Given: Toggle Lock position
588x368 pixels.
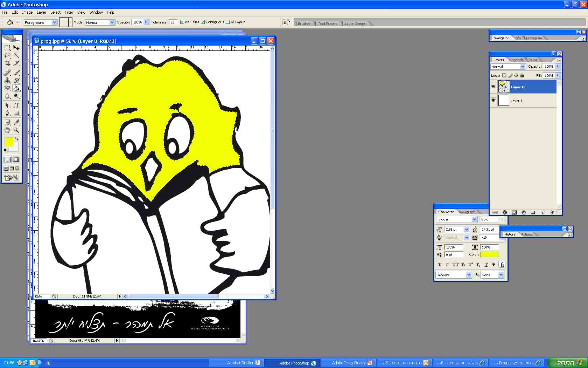Looking at the screenshot, I should 516,75.
